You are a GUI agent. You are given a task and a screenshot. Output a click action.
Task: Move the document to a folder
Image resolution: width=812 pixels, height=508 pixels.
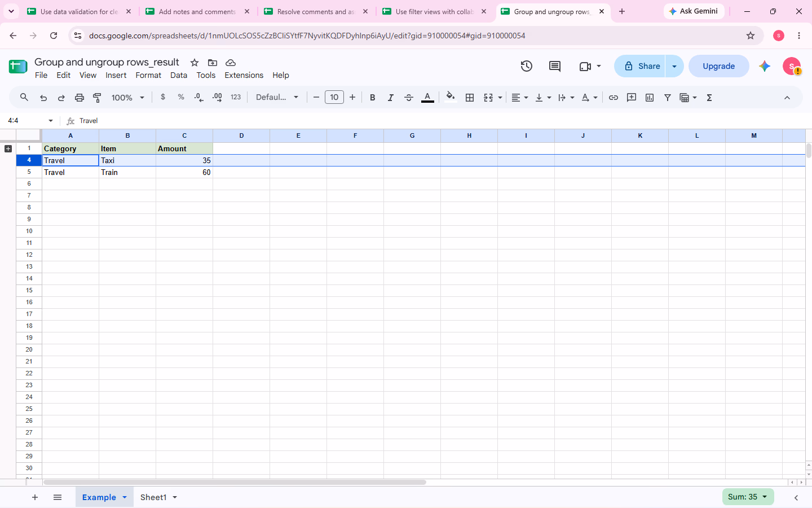(213, 63)
